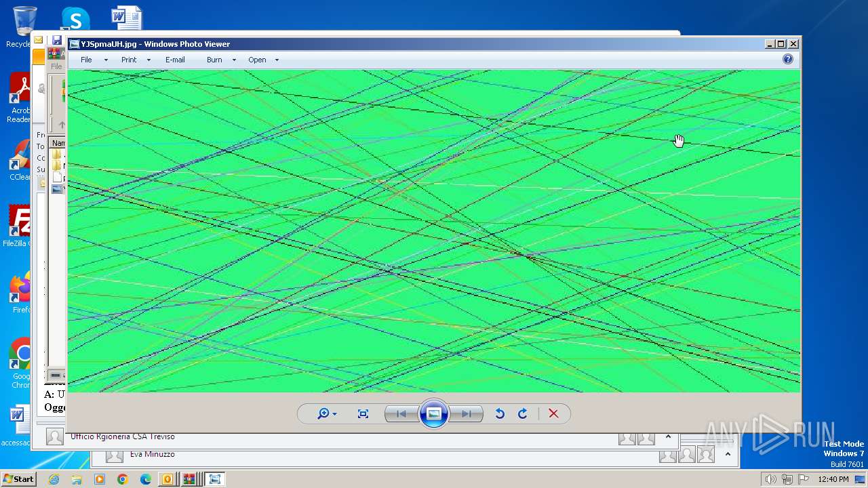Go to the next image

(x=467, y=414)
